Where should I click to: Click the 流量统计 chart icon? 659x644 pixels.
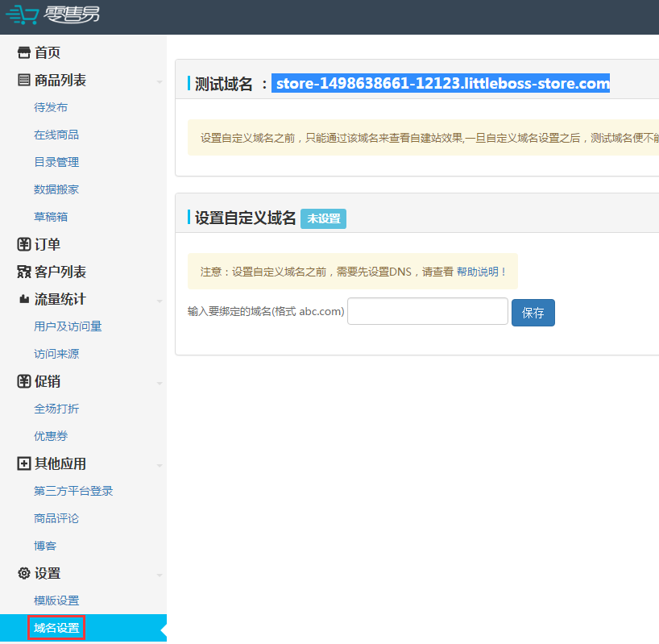tap(24, 299)
